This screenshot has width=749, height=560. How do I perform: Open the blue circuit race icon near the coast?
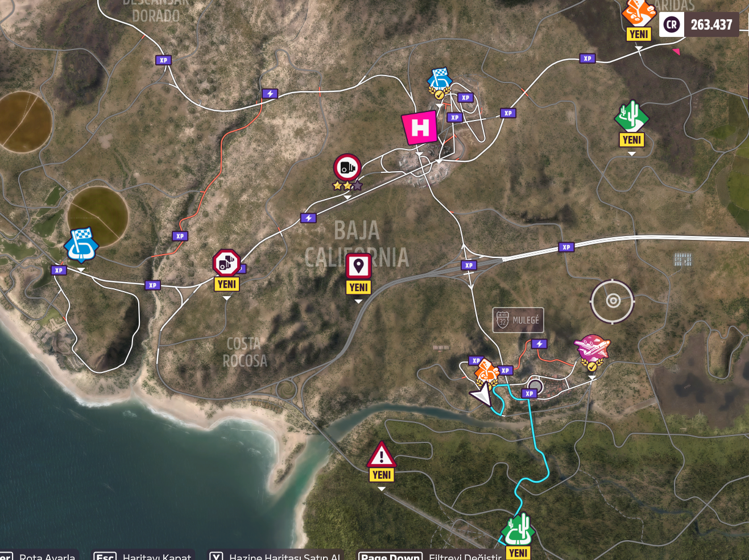(x=81, y=245)
